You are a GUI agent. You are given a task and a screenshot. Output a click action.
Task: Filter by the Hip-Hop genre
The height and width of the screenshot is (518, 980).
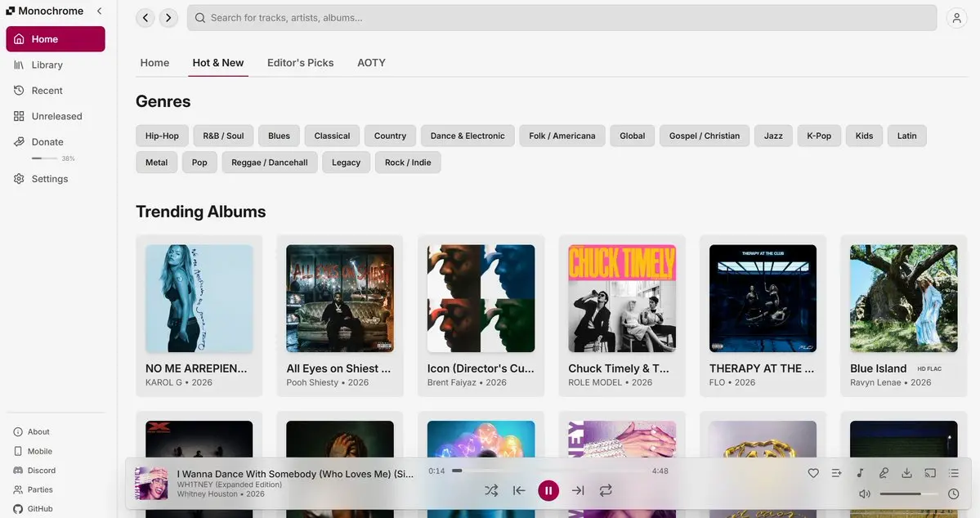click(x=162, y=136)
